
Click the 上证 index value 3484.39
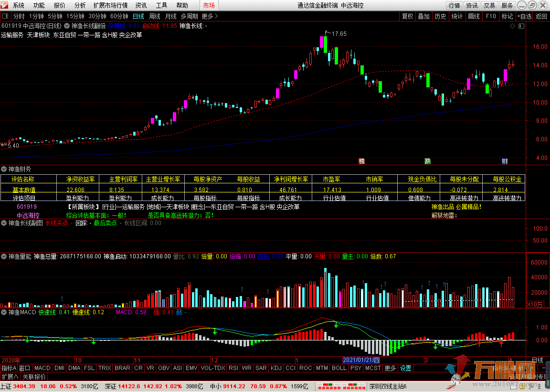[24, 386]
